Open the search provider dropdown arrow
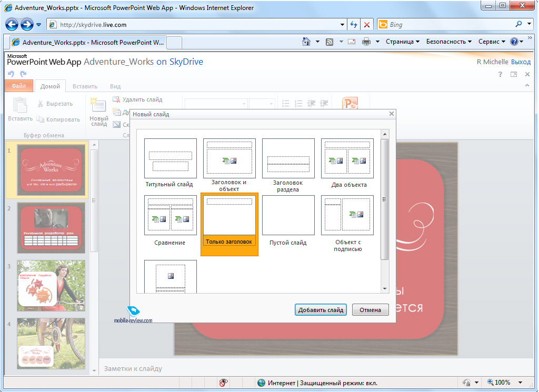 pyautogui.click(x=530, y=24)
